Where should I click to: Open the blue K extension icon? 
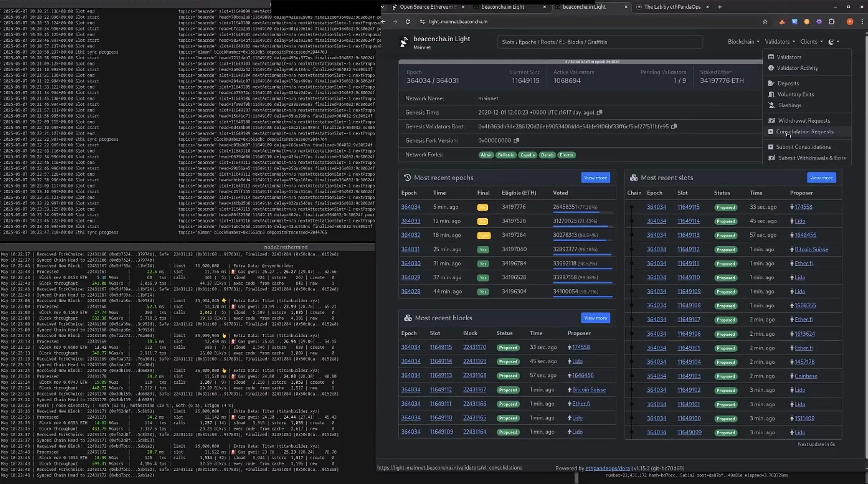[x=794, y=22]
